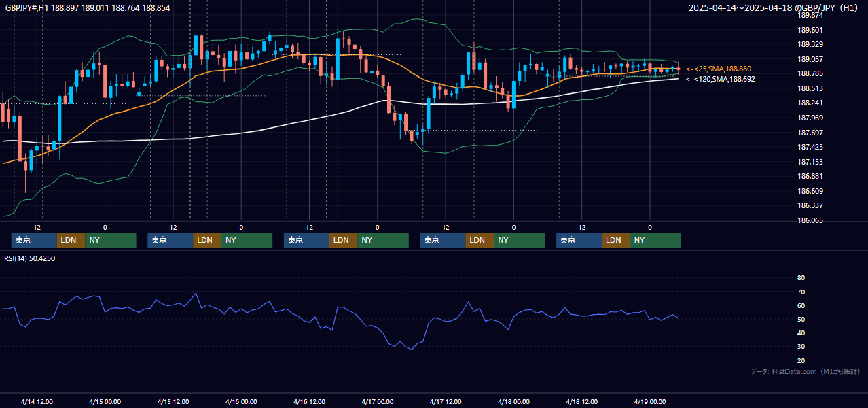Select the 187.969 price level label
The width and height of the screenshot is (868, 408).
[810, 118]
